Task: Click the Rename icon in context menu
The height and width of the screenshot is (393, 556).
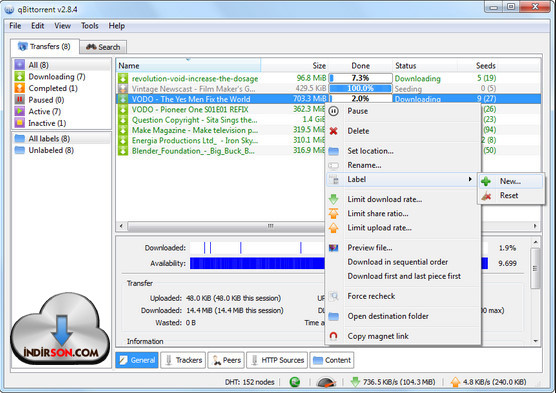Action: pyautogui.click(x=333, y=165)
